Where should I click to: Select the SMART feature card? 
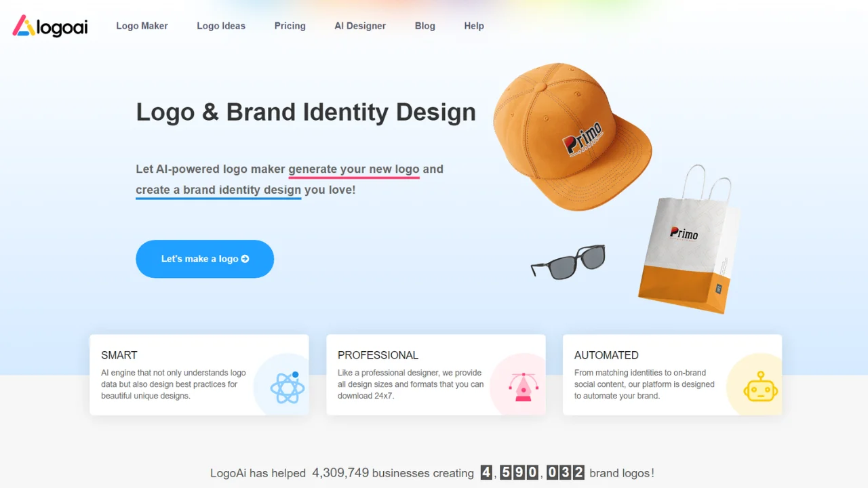pyautogui.click(x=199, y=375)
